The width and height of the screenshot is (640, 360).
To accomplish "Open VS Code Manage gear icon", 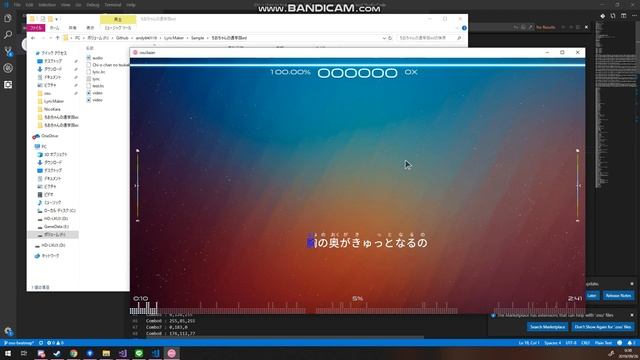I will (x=8, y=331).
